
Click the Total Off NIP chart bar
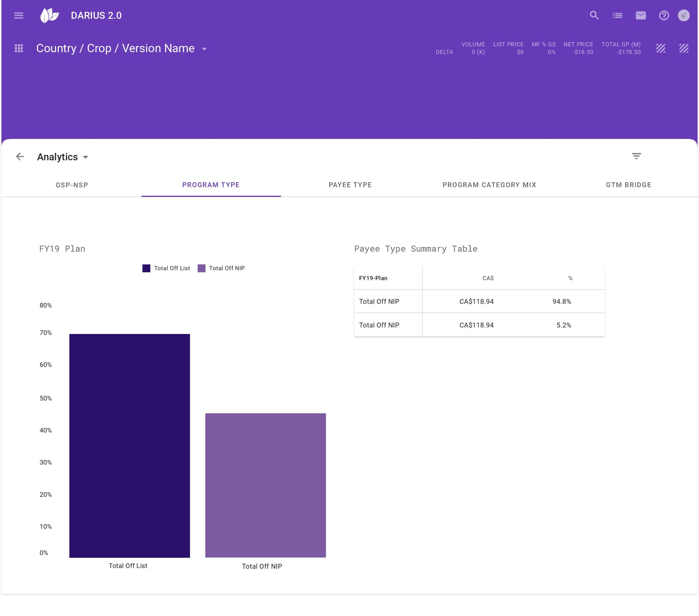265,485
